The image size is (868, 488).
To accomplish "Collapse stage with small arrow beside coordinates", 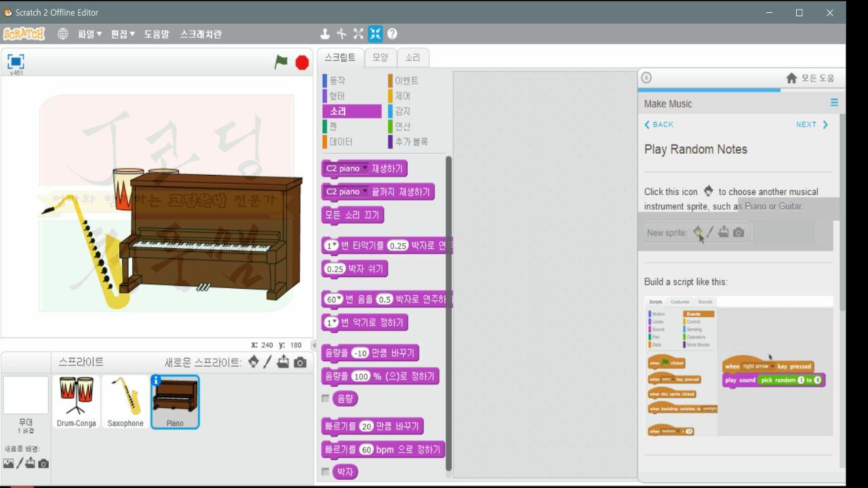I will (313, 345).
